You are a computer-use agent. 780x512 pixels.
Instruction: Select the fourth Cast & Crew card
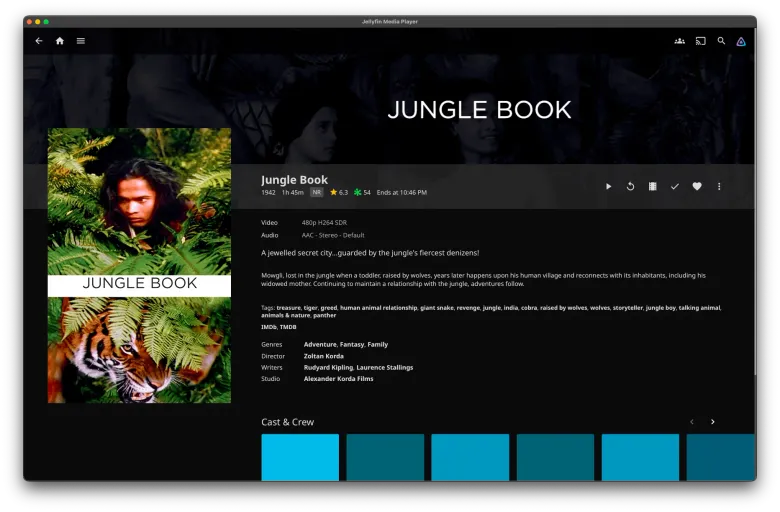coord(555,457)
